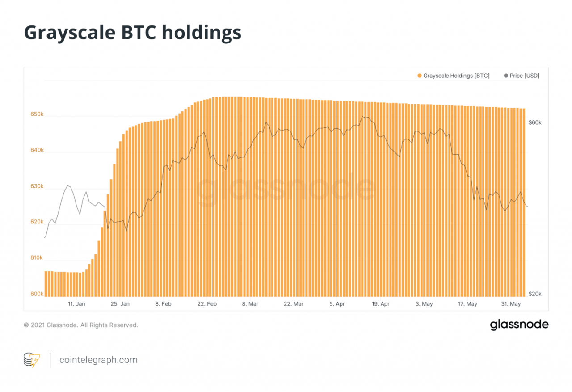Select the 31. May date label
Screen dimensions: 572x392
511,304
